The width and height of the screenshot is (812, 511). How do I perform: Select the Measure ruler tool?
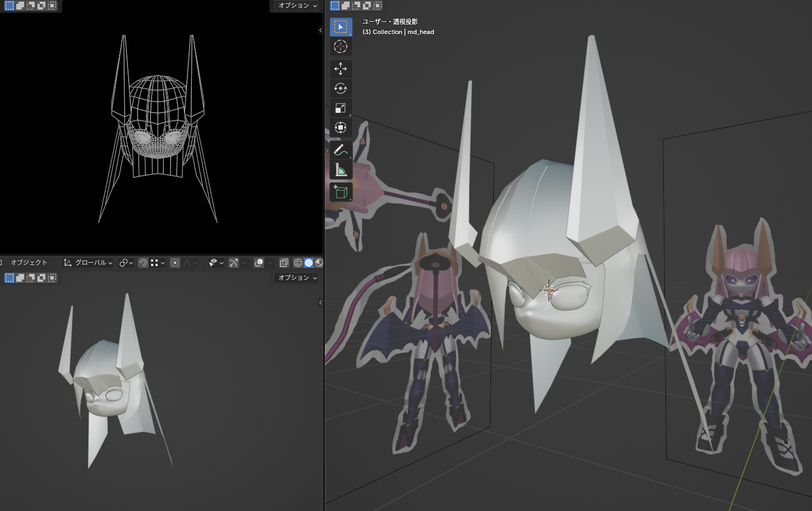click(x=341, y=169)
